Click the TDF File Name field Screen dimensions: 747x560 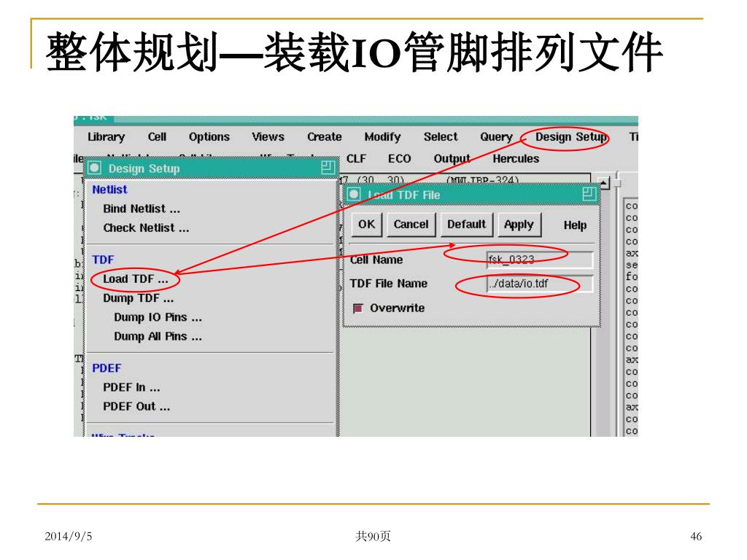(x=539, y=284)
